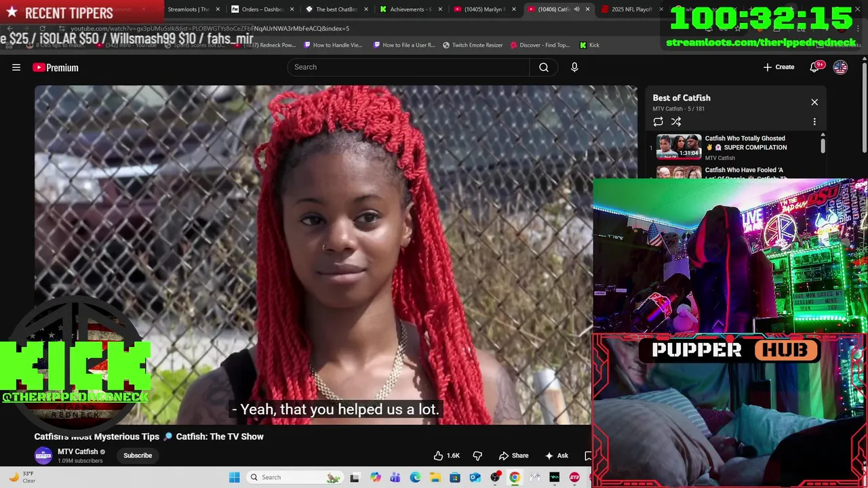Open Outlook from taskbar
This screenshot has height=488, width=868.
pos(475,477)
